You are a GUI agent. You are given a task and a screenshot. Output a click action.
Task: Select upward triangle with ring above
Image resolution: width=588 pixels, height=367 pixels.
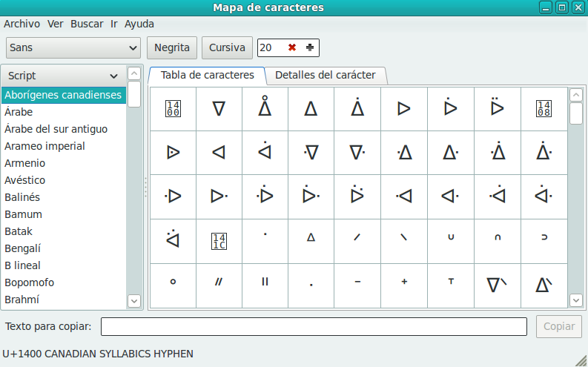[265, 109]
